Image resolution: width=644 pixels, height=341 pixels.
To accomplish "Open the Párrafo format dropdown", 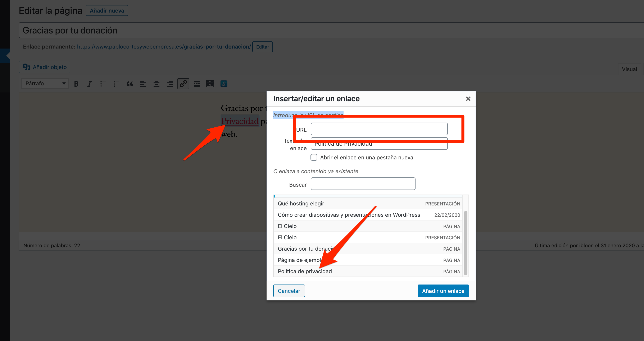I will point(45,83).
